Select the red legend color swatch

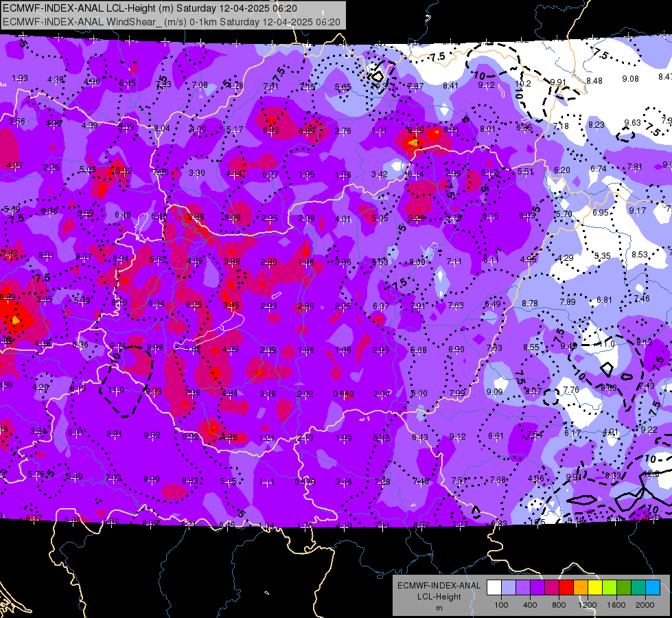pos(566,588)
